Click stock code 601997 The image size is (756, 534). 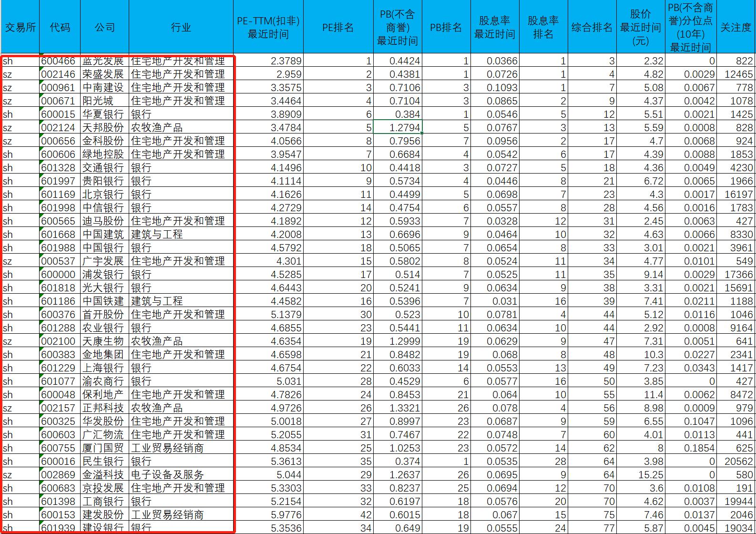60,181
